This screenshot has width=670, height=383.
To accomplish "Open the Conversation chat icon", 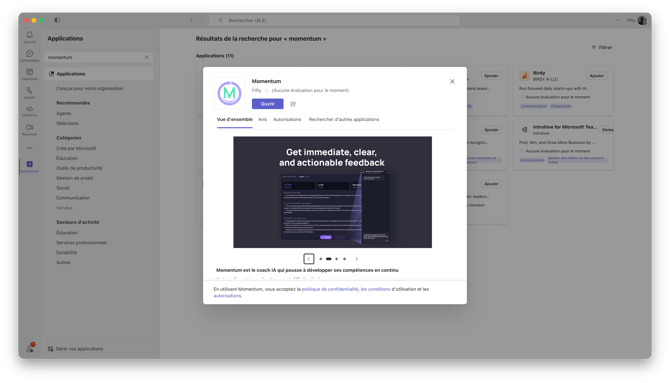I will 29,54.
